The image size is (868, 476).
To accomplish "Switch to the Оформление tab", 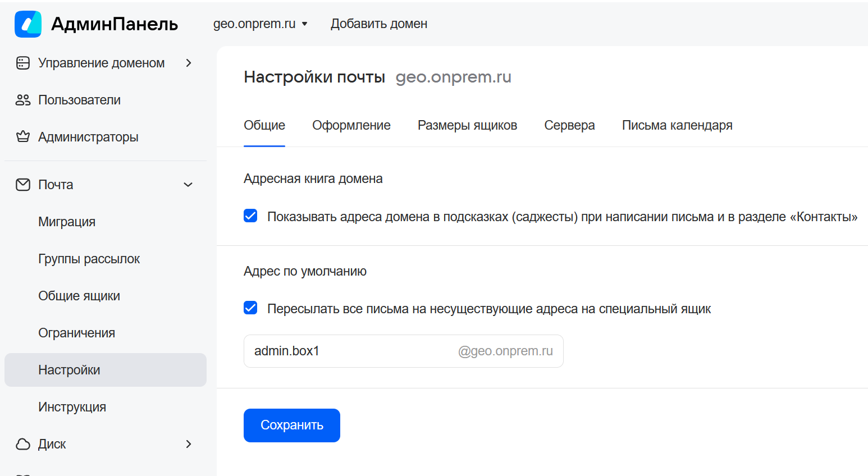I will pyautogui.click(x=351, y=126).
